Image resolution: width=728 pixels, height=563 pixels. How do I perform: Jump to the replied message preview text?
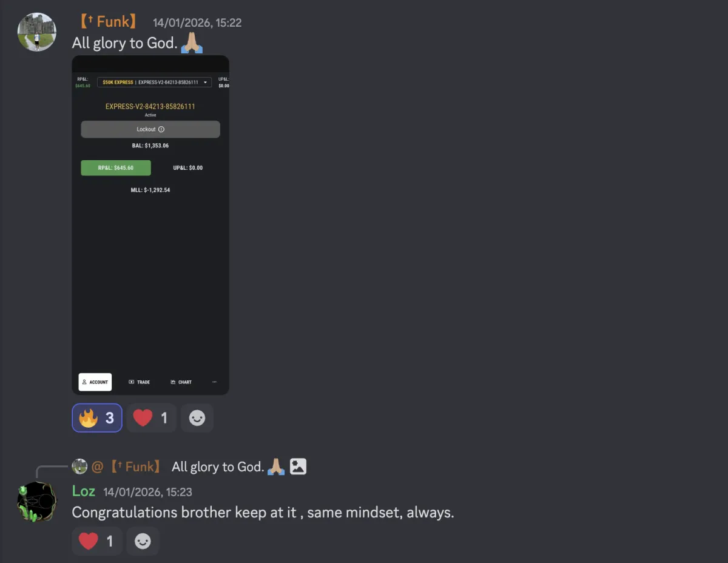[218, 467]
